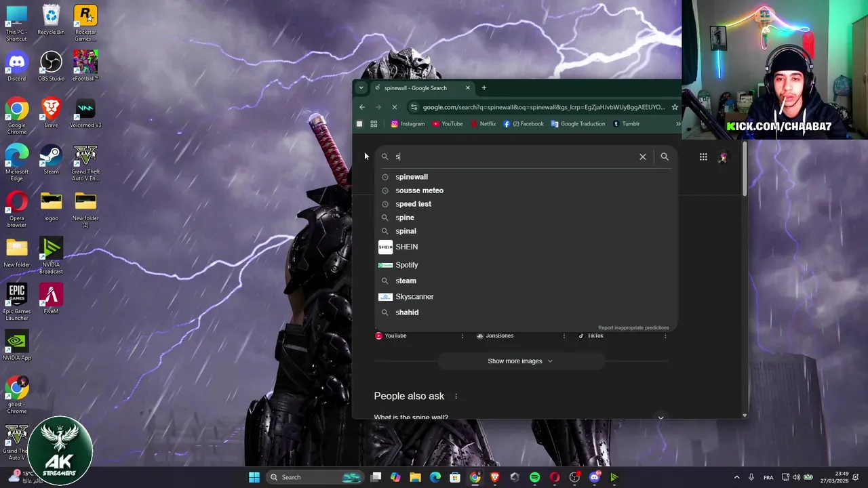Open YouTube result three-dot menu
Screen dimensions: 868x488
tap(462, 335)
